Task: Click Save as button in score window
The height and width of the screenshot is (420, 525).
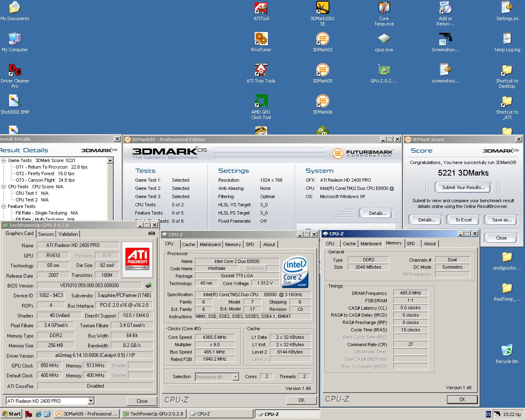Action: (x=502, y=220)
